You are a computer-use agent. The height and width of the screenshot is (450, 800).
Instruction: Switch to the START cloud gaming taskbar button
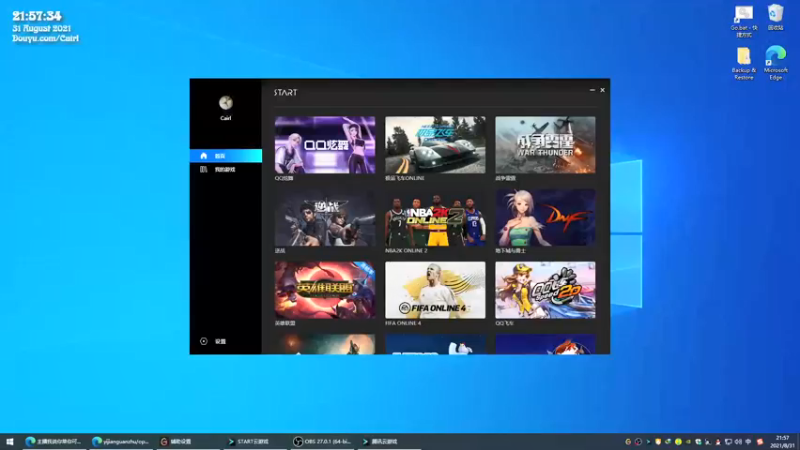pos(255,442)
